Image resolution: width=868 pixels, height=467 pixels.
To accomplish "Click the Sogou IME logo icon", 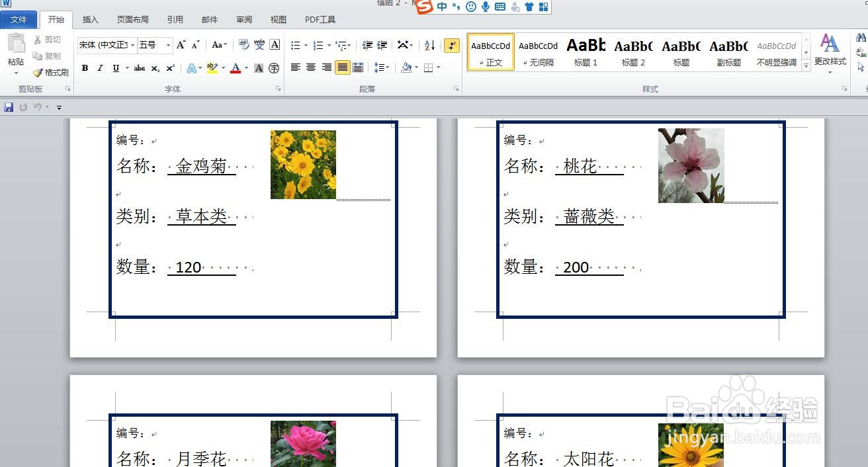I will (x=424, y=7).
